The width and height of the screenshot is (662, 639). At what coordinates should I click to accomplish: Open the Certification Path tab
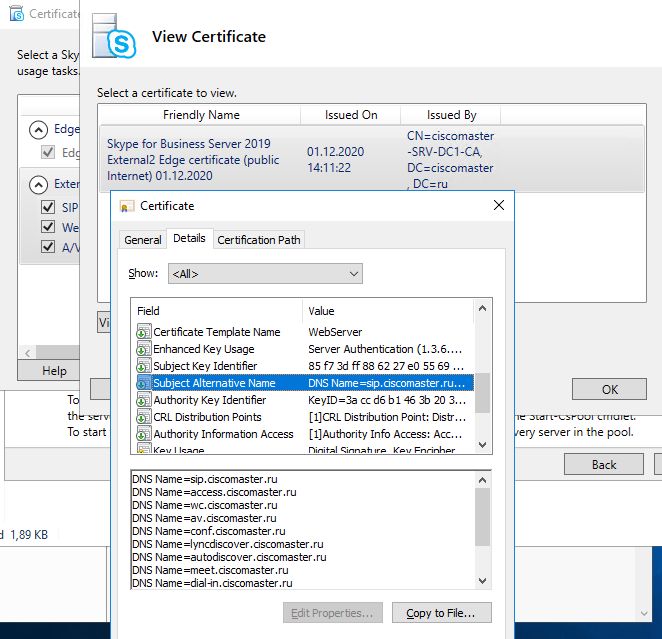click(259, 240)
